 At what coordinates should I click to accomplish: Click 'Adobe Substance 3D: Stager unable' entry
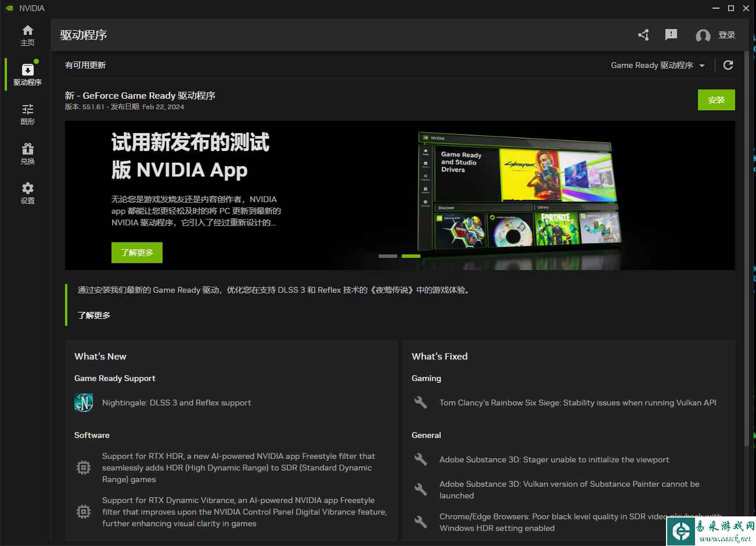click(x=554, y=459)
